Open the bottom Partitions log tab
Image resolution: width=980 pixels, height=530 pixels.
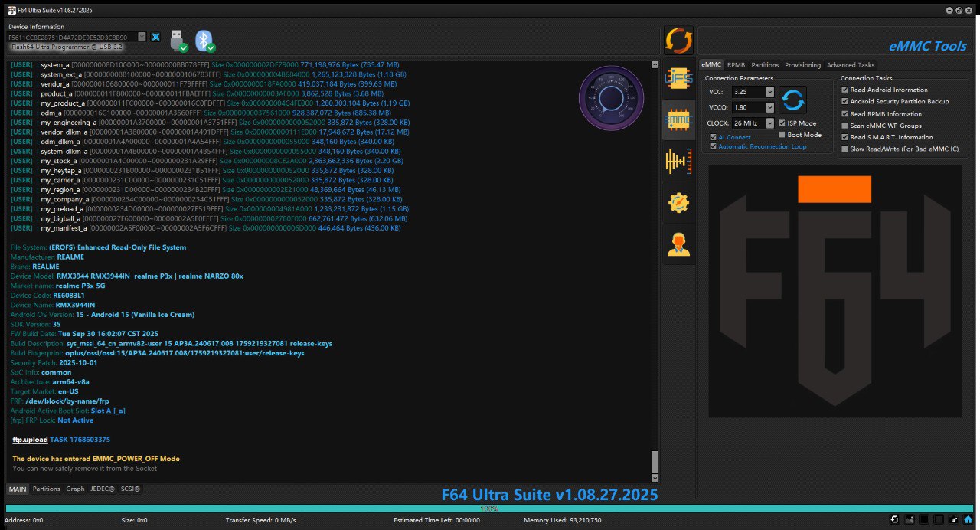47,489
